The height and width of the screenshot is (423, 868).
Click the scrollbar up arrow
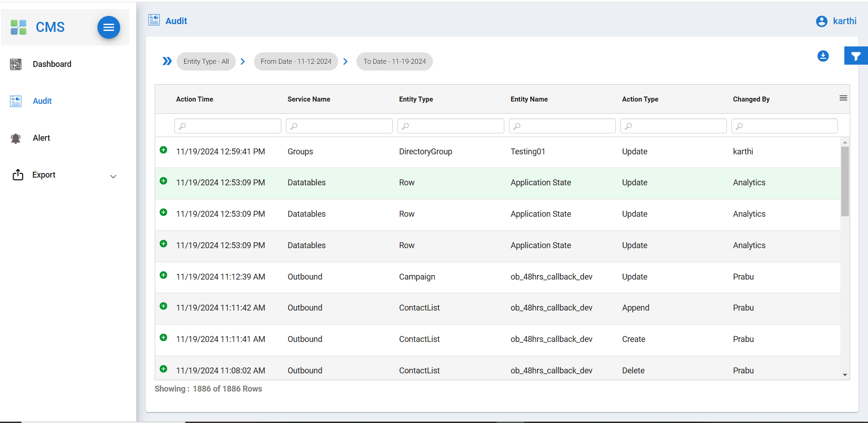845,142
